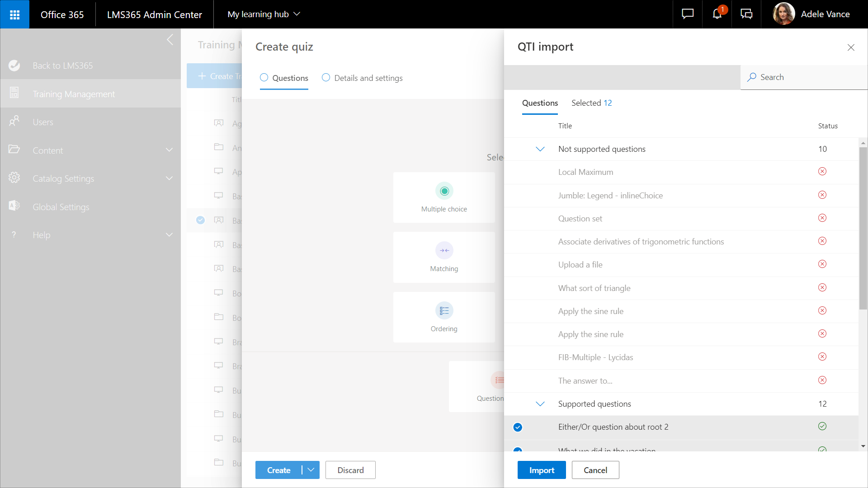The image size is (868, 488).
Task: Select the Details and settings radio step
Action: click(x=326, y=78)
